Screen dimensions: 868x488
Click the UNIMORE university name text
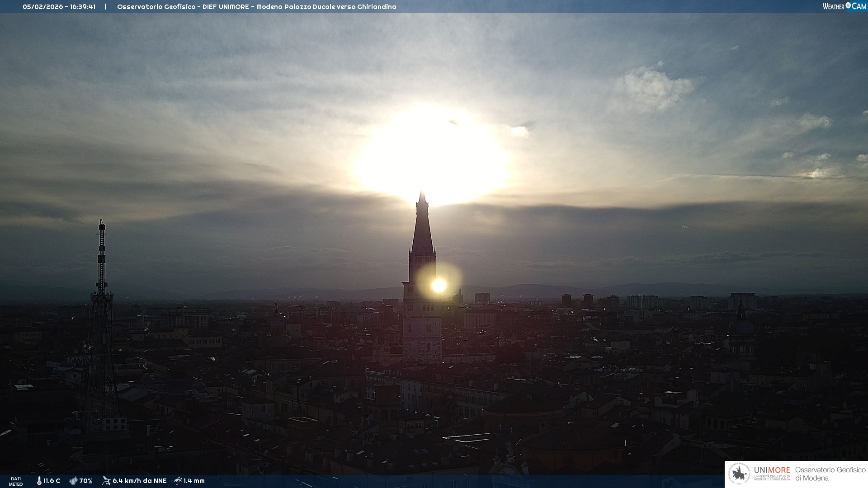[772, 470]
